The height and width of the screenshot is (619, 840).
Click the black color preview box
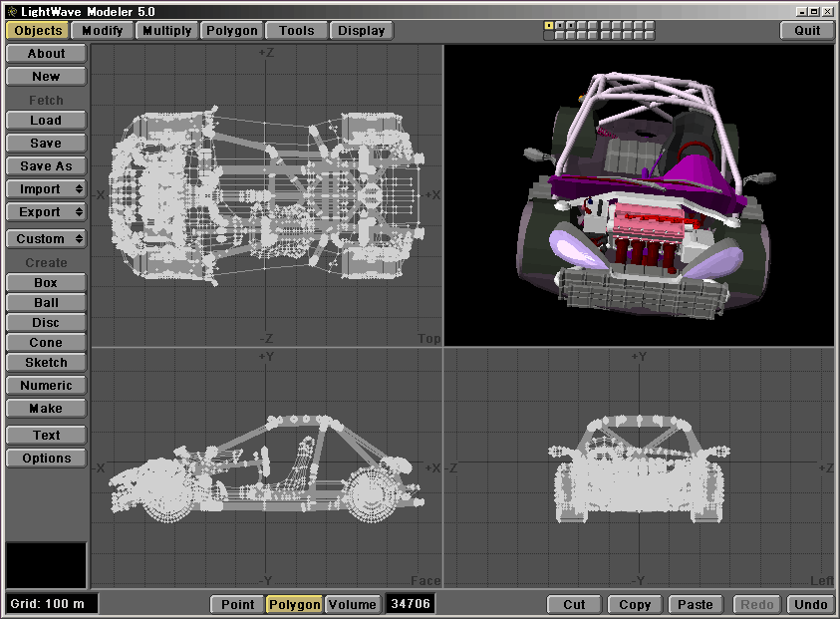click(x=46, y=565)
